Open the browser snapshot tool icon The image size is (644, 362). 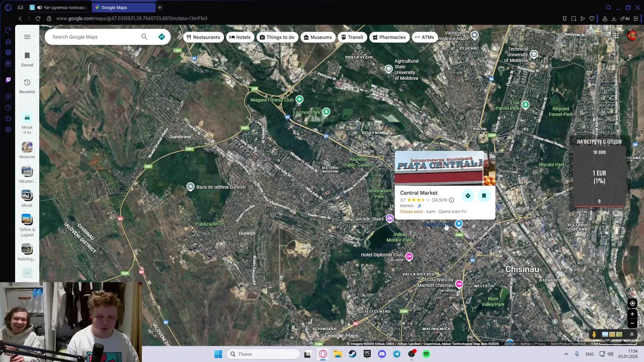pyautogui.click(x=574, y=19)
